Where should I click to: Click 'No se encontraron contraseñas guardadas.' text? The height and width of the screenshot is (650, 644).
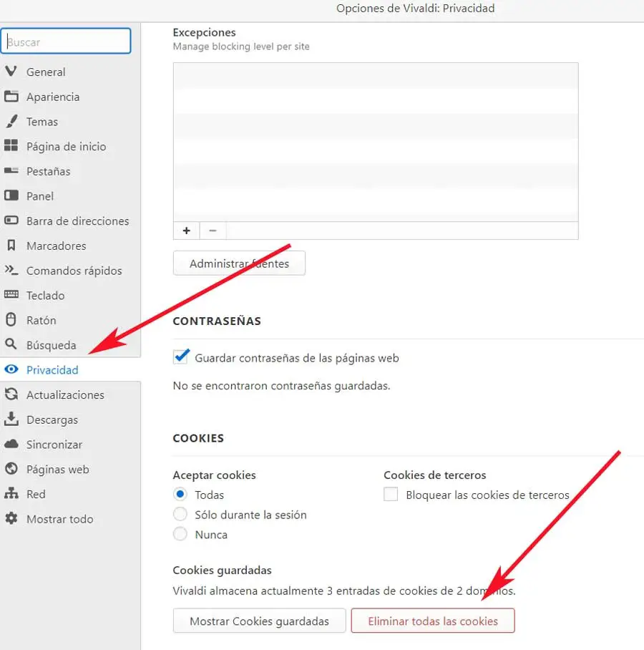point(281,386)
